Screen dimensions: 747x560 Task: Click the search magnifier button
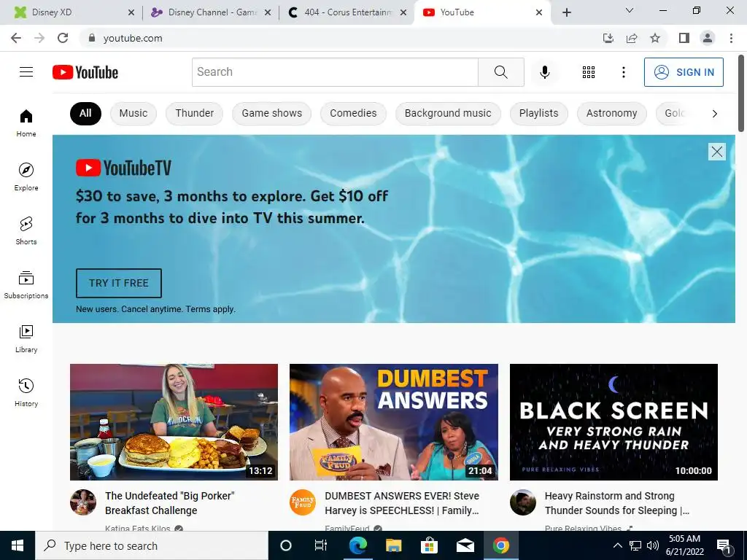(500, 72)
